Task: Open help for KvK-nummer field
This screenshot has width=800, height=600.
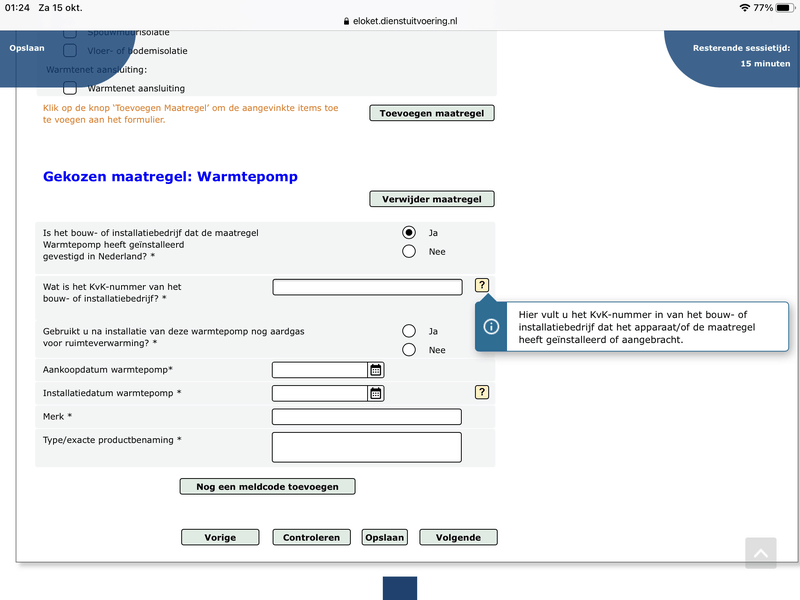Action: 482,285
